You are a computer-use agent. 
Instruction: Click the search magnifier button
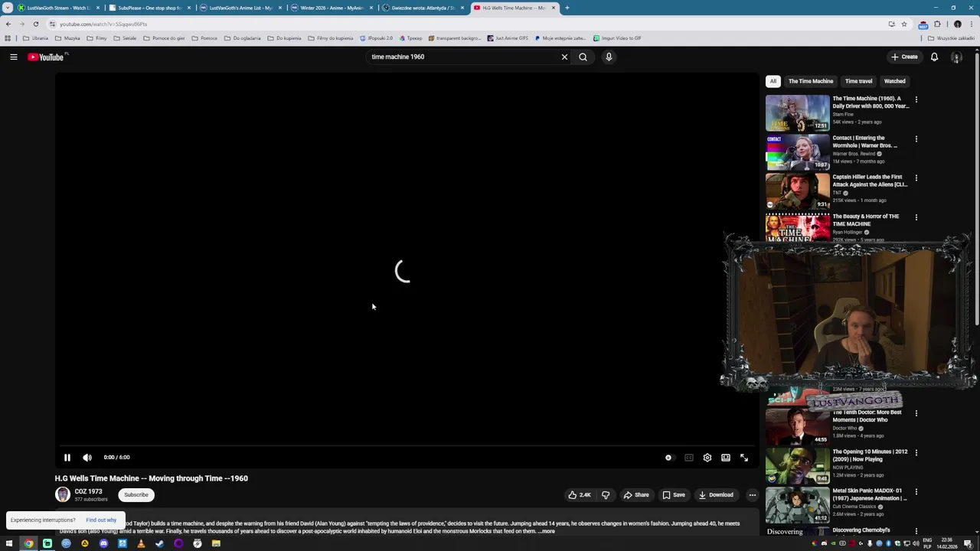[x=583, y=57]
